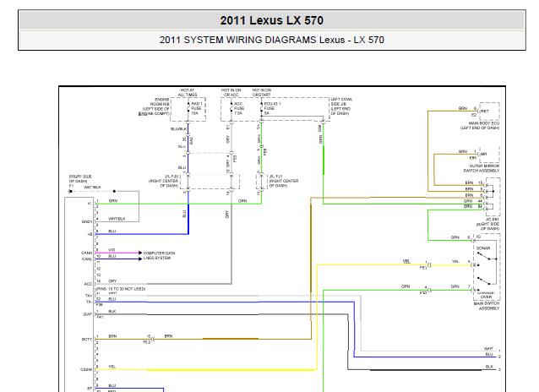Click the "TX+" pin label
Image resolution: width=539 pixels, height=392 pixels.
point(89,296)
